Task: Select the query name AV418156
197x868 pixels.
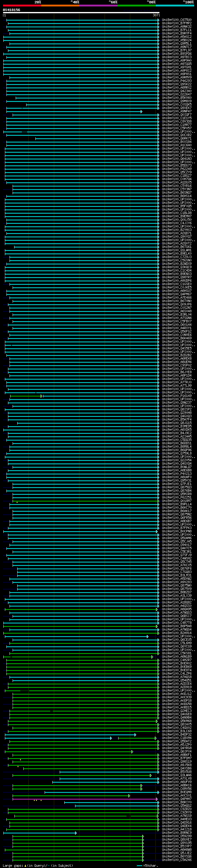Action: [11, 10]
